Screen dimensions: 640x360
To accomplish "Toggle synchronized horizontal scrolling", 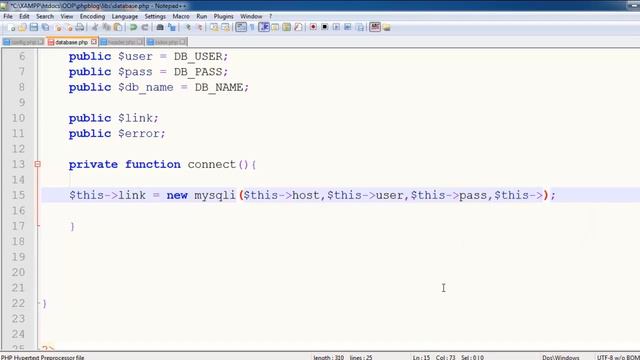I will pyautogui.click(x=225, y=27).
